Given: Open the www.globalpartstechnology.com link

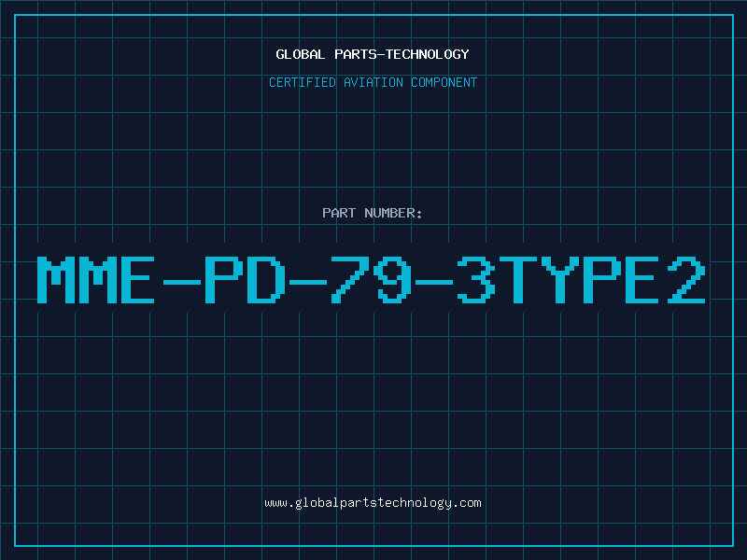Looking at the screenshot, I should tap(373, 503).
